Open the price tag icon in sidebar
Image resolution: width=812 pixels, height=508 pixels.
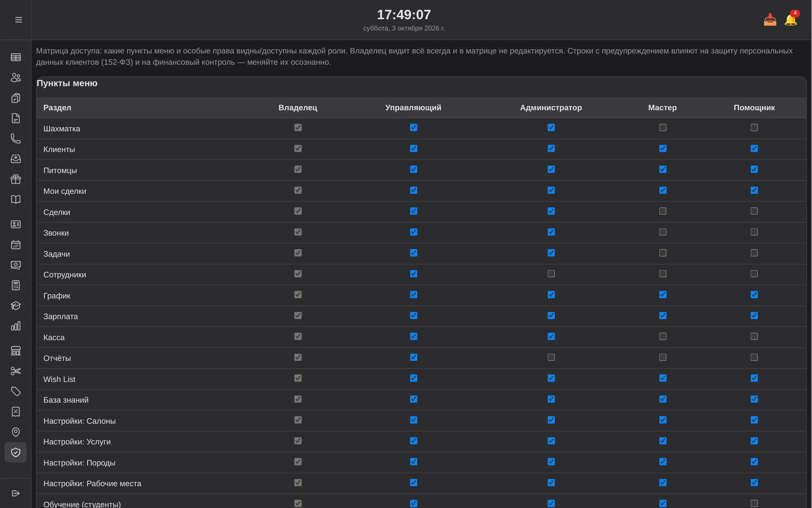click(15, 391)
